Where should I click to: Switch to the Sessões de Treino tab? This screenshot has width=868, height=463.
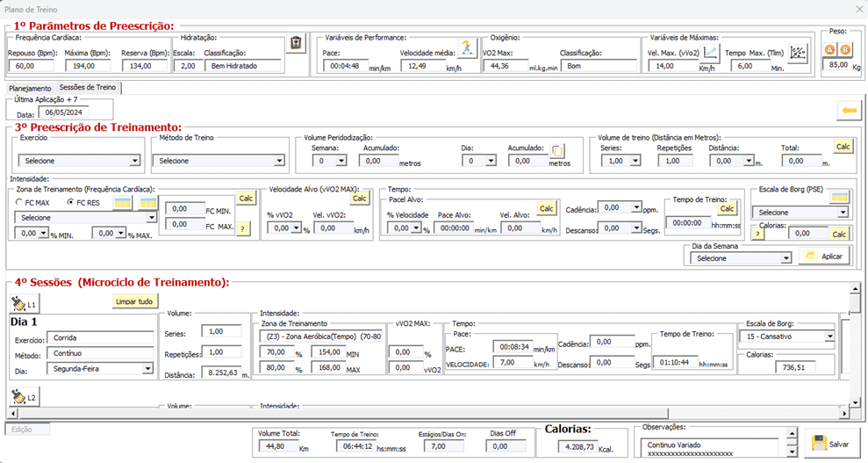pos(88,88)
